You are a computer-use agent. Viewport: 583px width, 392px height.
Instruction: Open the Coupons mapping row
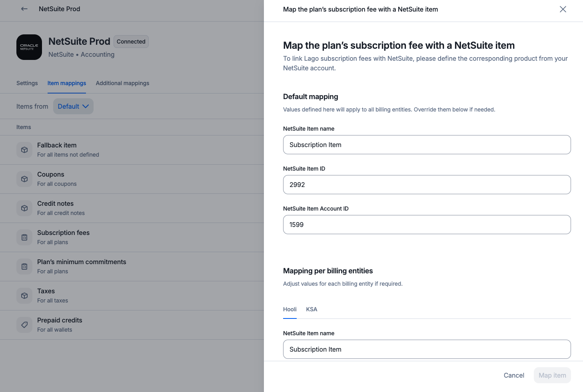click(x=132, y=179)
